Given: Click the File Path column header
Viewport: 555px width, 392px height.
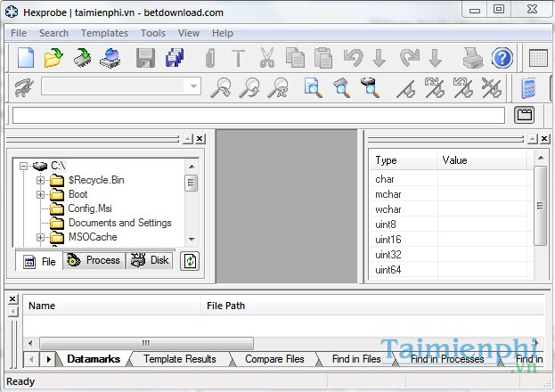Looking at the screenshot, I should click(225, 306).
